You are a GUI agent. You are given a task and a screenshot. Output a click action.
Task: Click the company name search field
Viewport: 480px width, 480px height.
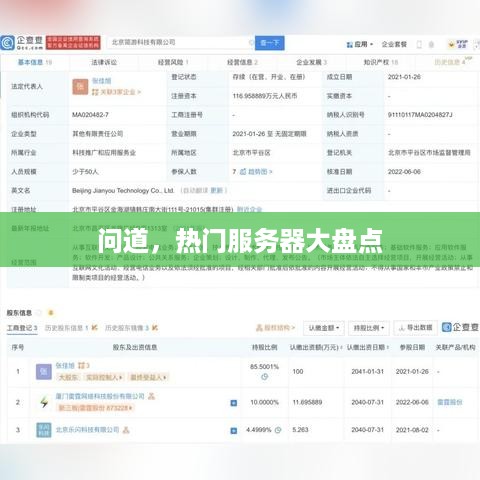[x=180, y=43]
